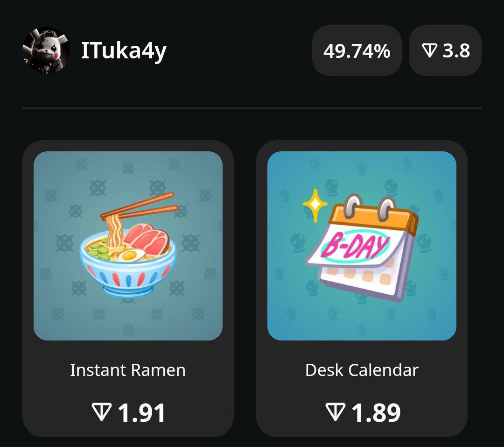
Task: Click the 1.91 price on Instant Ramen
Action: 141,413
